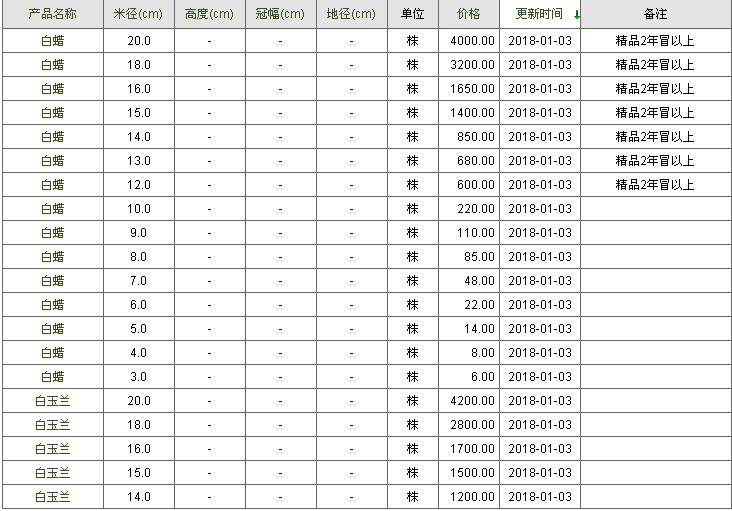
Task: Click the 产品名称 column header
Action: coord(52,15)
